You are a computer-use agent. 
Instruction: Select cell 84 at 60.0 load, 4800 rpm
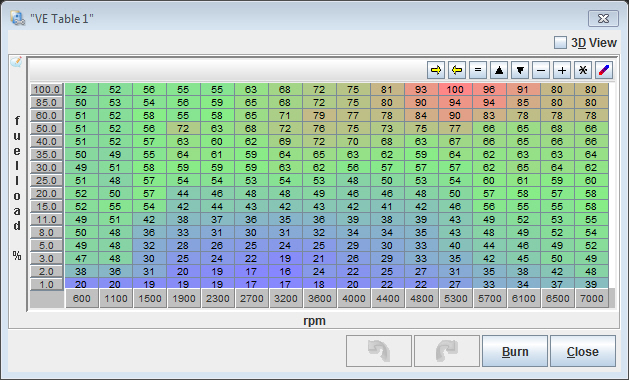(x=421, y=116)
